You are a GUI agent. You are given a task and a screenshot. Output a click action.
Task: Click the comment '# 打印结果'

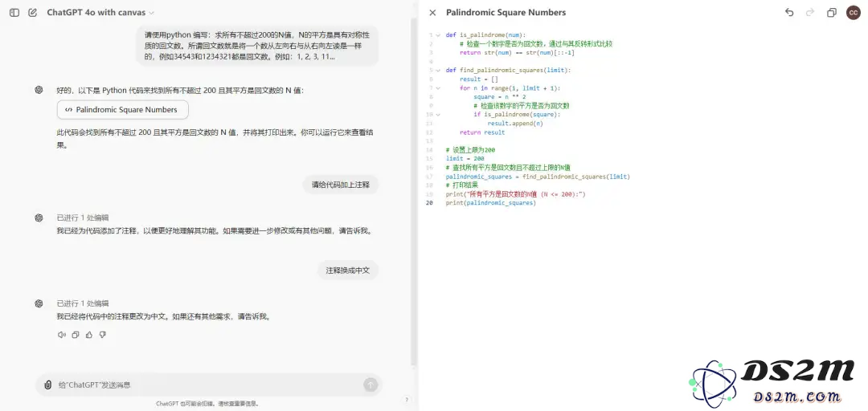[x=461, y=185]
